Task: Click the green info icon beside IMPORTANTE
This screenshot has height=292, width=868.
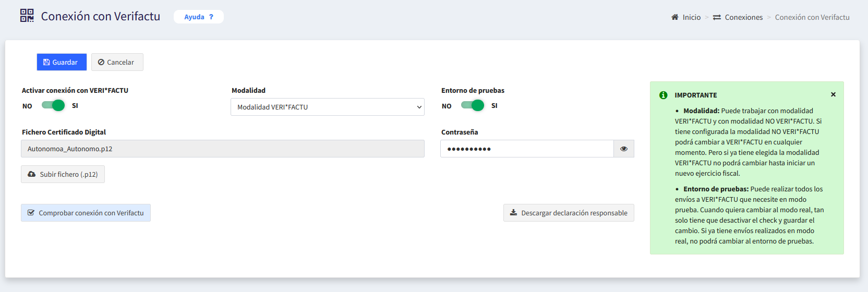Action: click(663, 95)
